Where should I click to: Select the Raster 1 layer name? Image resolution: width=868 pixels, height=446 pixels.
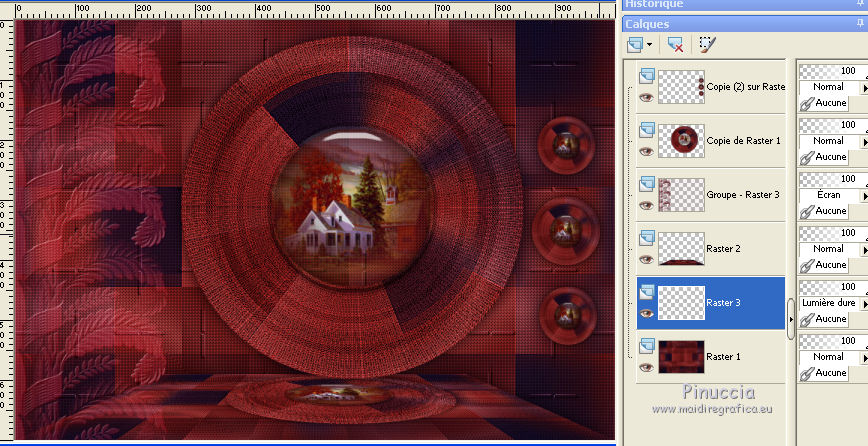point(724,357)
